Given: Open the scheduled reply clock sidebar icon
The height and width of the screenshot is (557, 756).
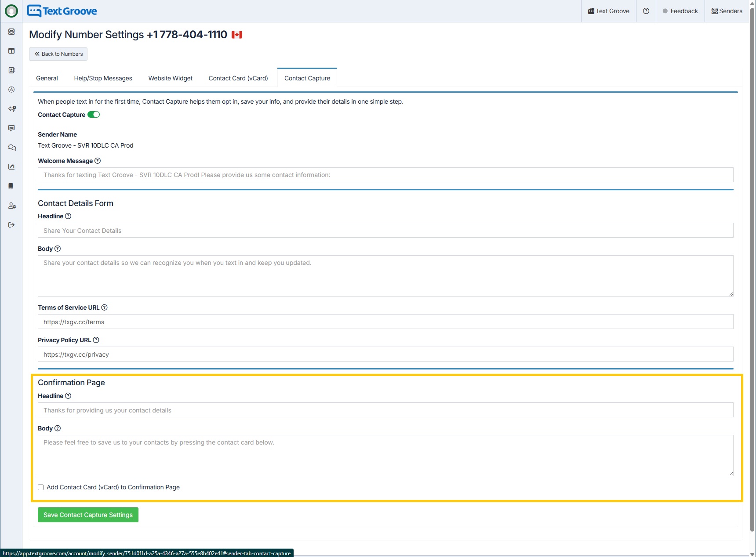Looking at the screenshot, I should point(12,109).
